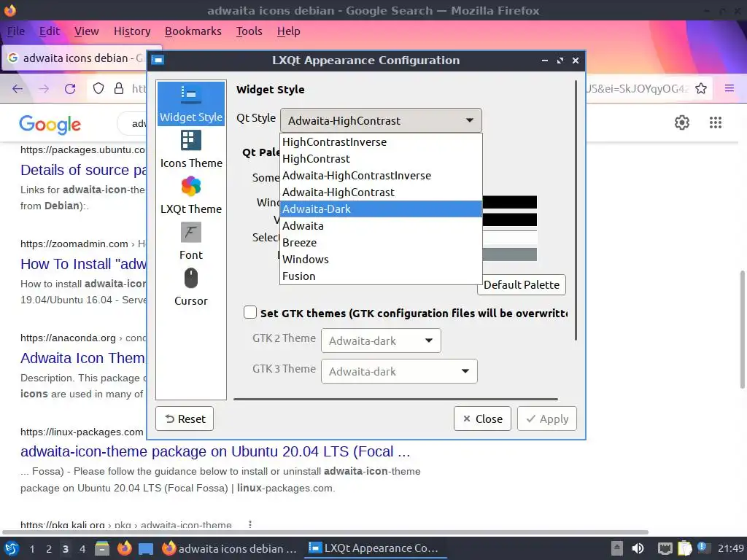
Task: Click the network tray icon
Action: coord(665,548)
